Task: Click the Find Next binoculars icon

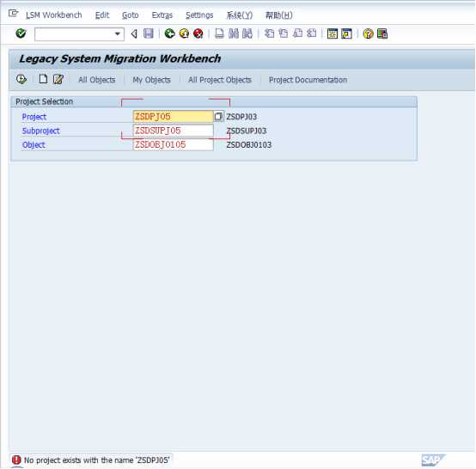Action: [x=247, y=33]
